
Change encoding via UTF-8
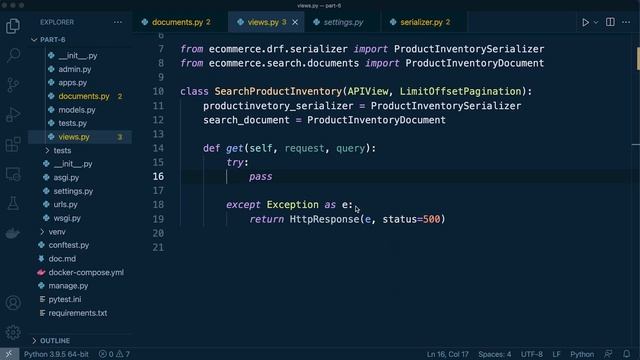tap(531, 354)
